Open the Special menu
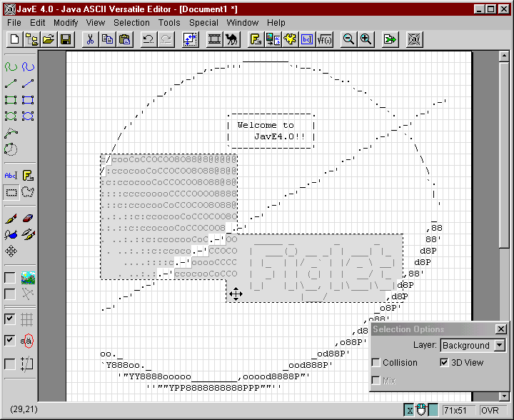This screenshot has height=420, width=514. (x=203, y=23)
